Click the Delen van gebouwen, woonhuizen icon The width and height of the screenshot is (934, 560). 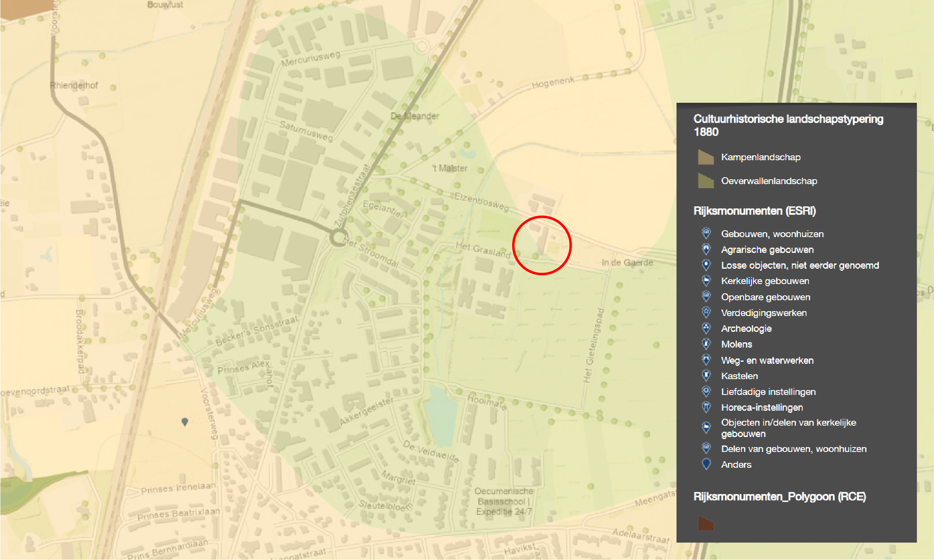click(x=706, y=448)
